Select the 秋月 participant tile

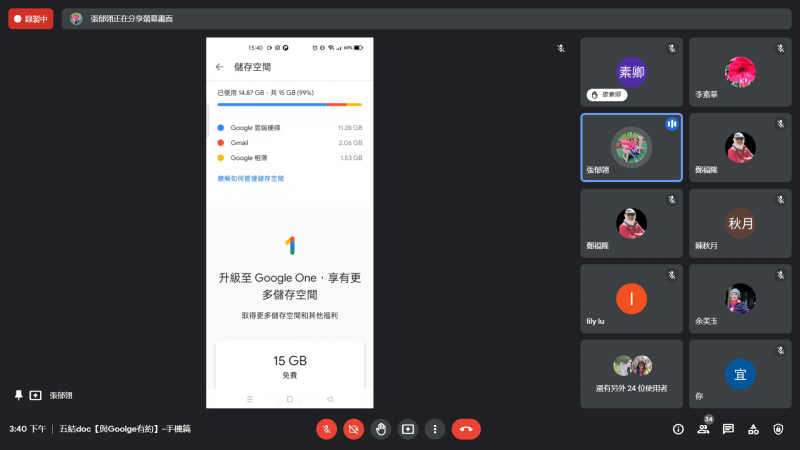(x=740, y=223)
